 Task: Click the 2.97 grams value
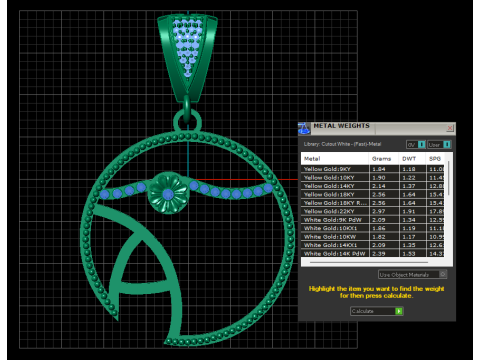pyautogui.click(x=379, y=211)
